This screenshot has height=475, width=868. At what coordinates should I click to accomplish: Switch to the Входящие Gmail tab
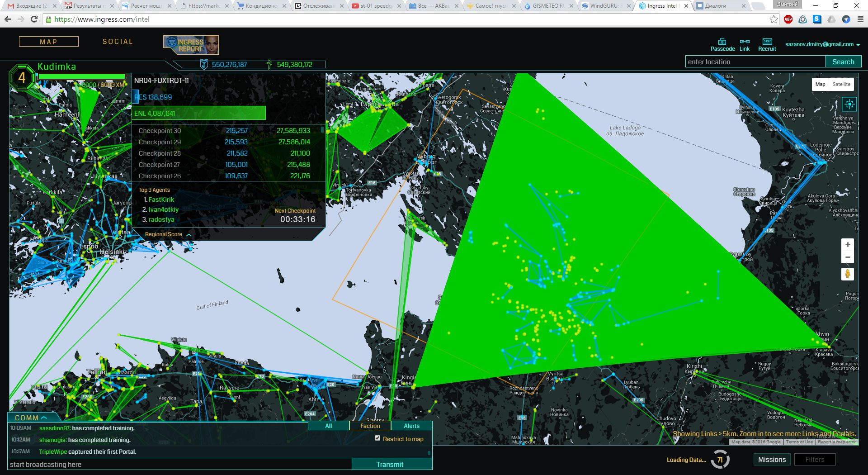(x=30, y=6)
